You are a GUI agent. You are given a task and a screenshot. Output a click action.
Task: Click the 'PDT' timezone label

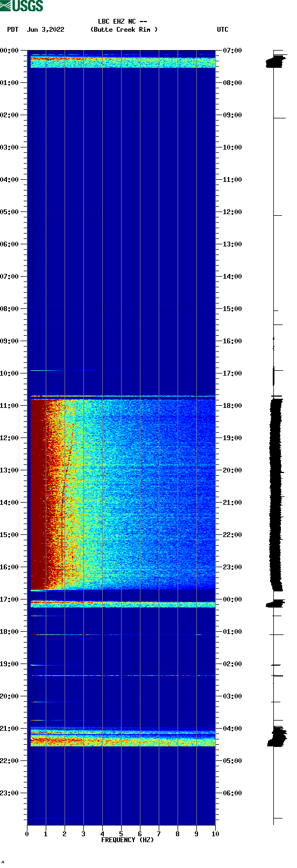point(12,30)
